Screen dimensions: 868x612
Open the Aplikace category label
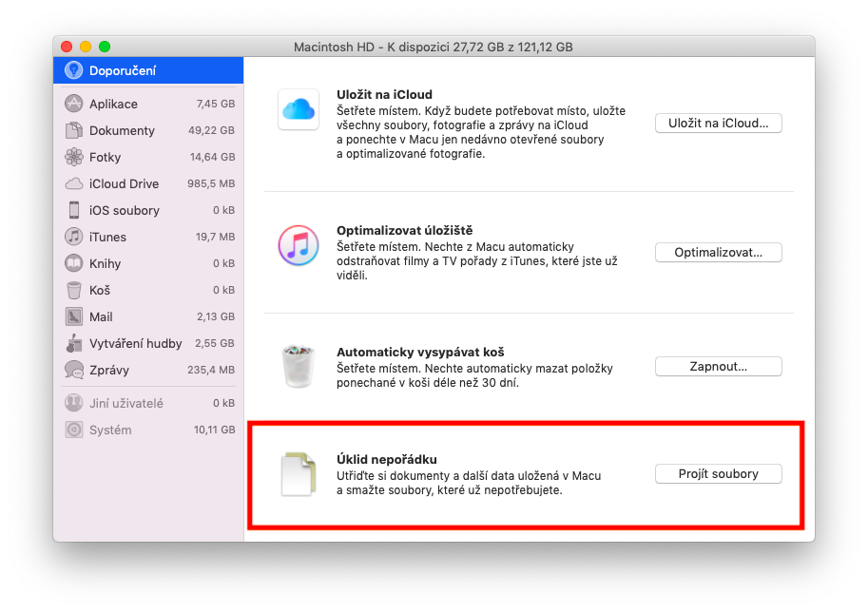tap(113, 104)
